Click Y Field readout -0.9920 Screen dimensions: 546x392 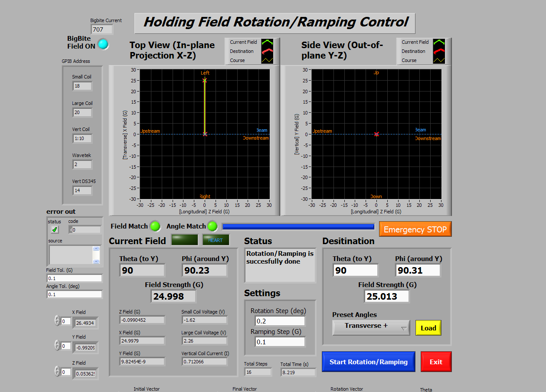click(85, 348)
